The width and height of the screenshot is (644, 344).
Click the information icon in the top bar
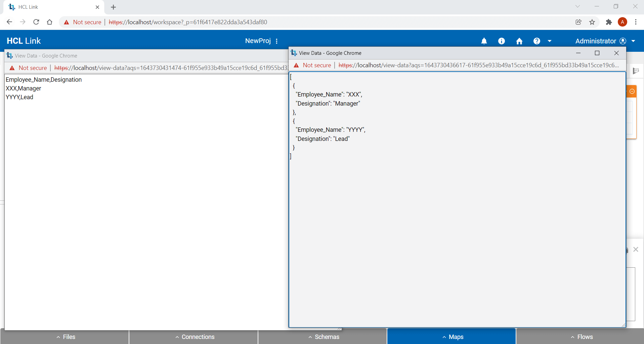coord(501,41)
